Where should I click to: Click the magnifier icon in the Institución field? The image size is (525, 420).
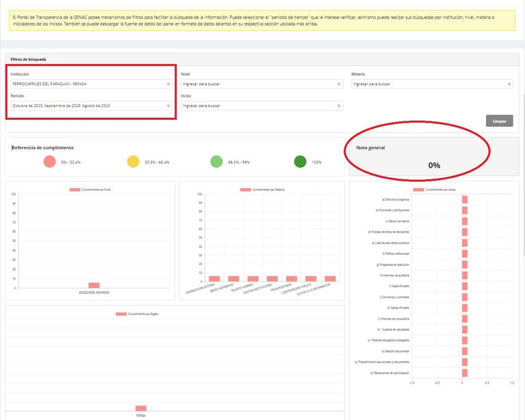[168, 84]
